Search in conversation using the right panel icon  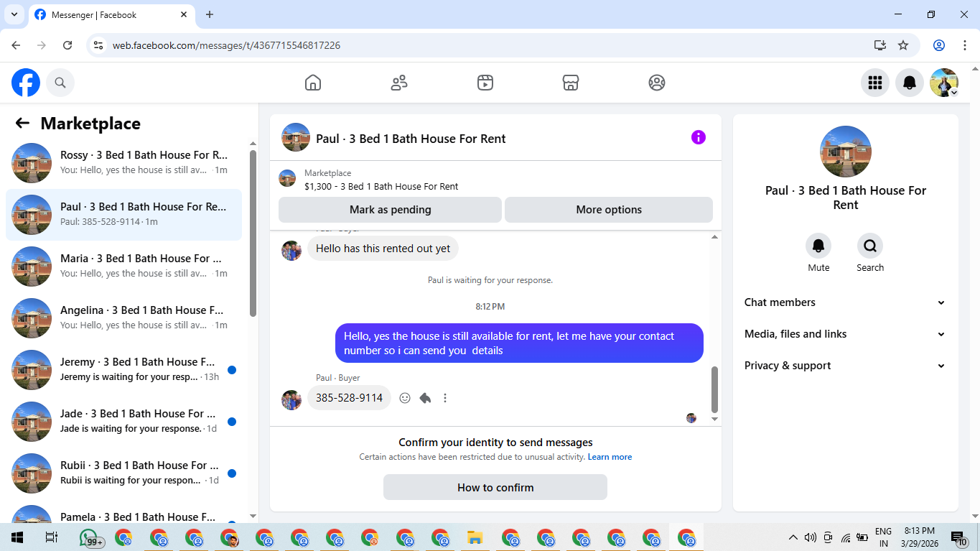[870, 246]
